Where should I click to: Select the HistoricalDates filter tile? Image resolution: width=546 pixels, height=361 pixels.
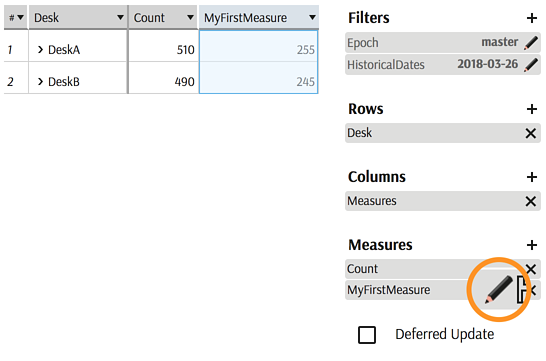pyautogui.click(x=443, y=65)
